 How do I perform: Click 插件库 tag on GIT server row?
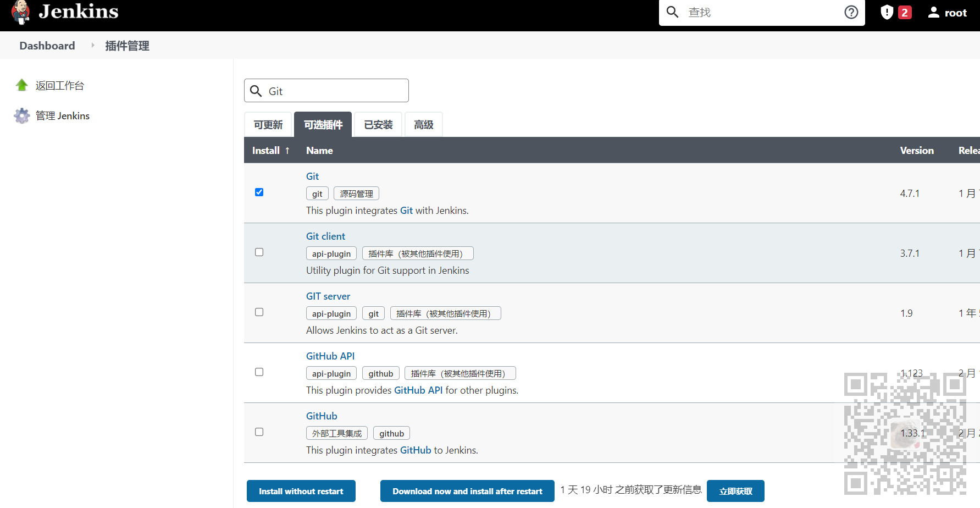tap(446, 313)
